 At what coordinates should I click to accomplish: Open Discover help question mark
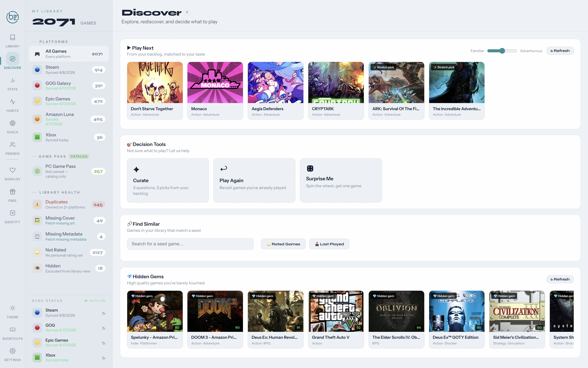point(187,13)
